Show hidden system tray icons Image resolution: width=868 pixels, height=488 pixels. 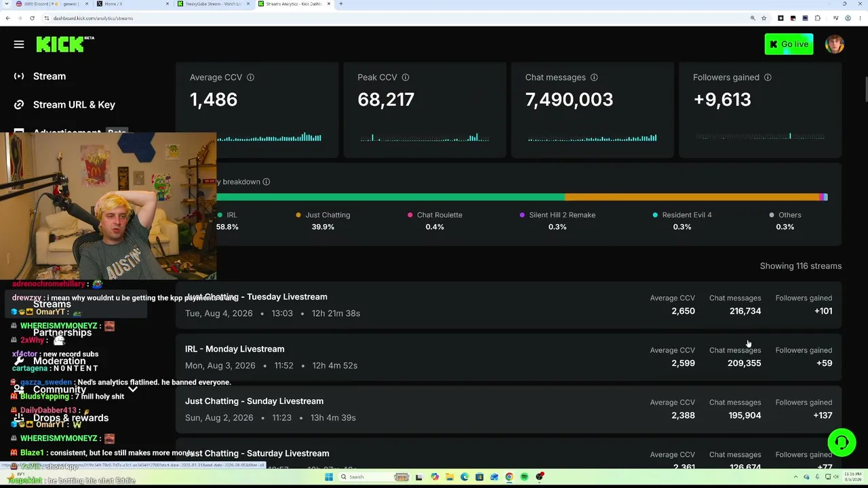796,477
